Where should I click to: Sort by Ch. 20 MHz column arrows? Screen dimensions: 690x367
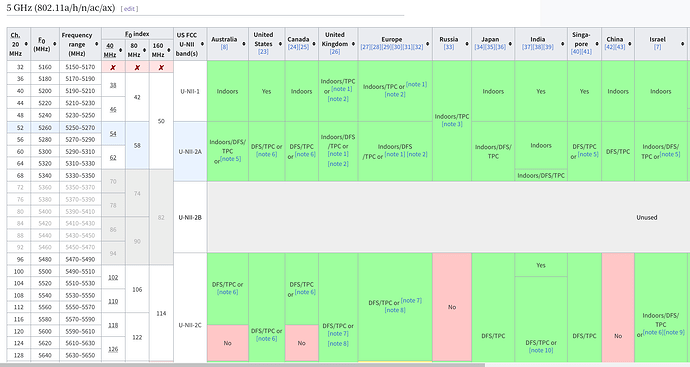tap(26, 44)
